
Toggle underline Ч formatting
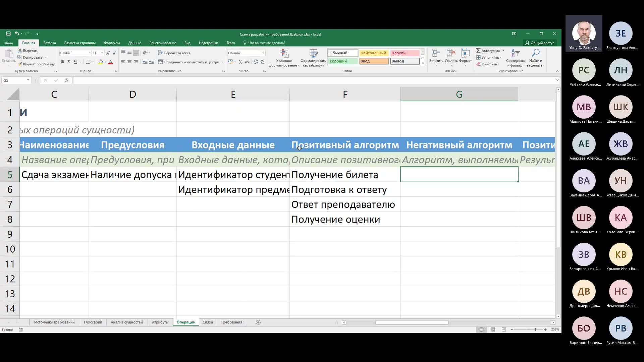click(75, 62)
